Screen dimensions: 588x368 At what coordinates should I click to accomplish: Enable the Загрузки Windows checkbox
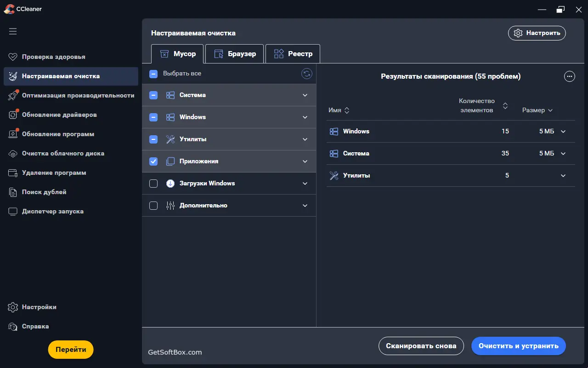(153, 184)
